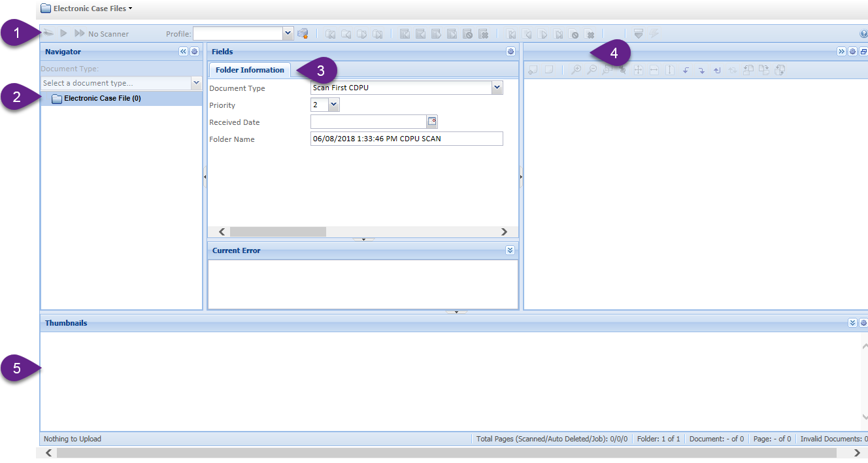Screen dimensions: 868x463
Task: Expand the Document Type dropdown showing Scan First CDPU
Action: coord(497,88)
